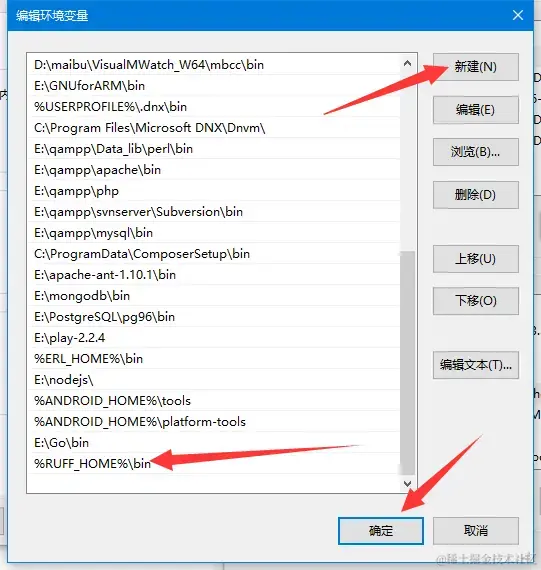
Task: Move entry down with 下移(O)
Action: click(x=476, y=301)
